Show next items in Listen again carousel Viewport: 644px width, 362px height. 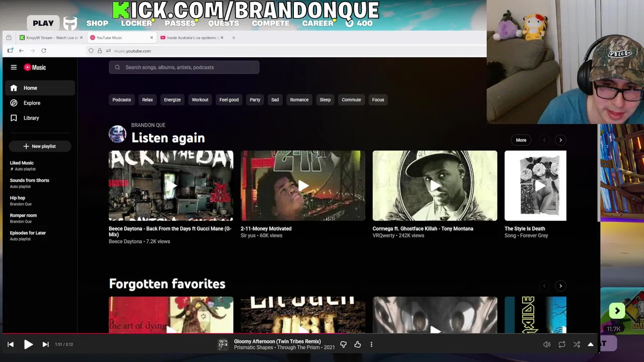(x=560, y=140)
